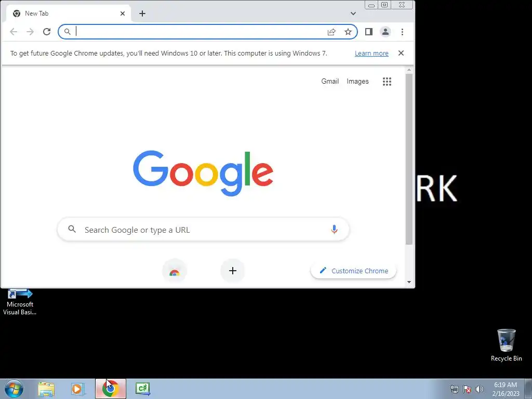
Task: Minimize the Chrome window
Action: pos(371,5)
